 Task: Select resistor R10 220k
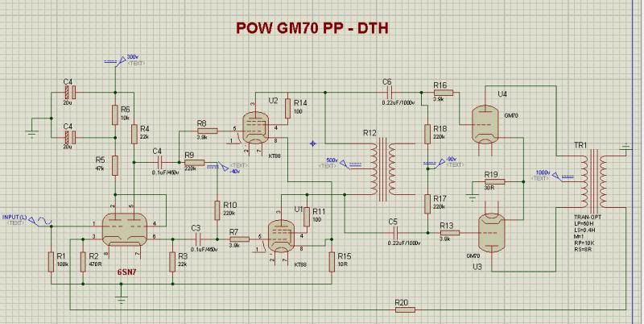(217, 210)
